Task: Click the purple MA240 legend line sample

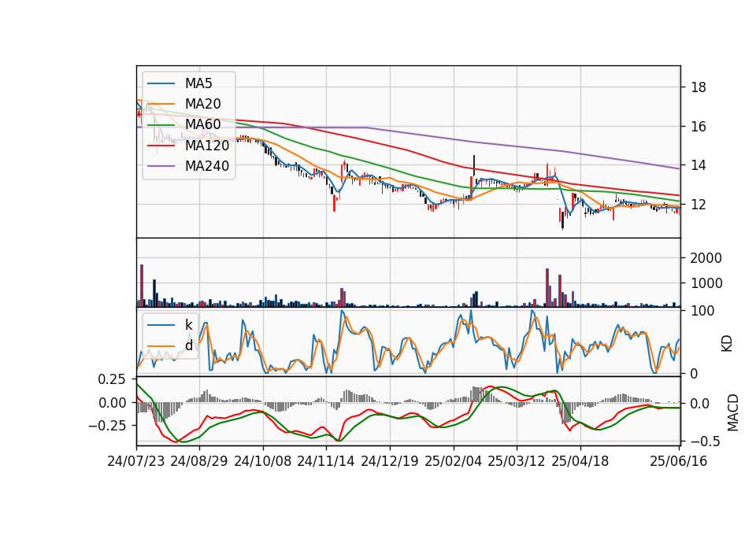Action: (161, 166)
